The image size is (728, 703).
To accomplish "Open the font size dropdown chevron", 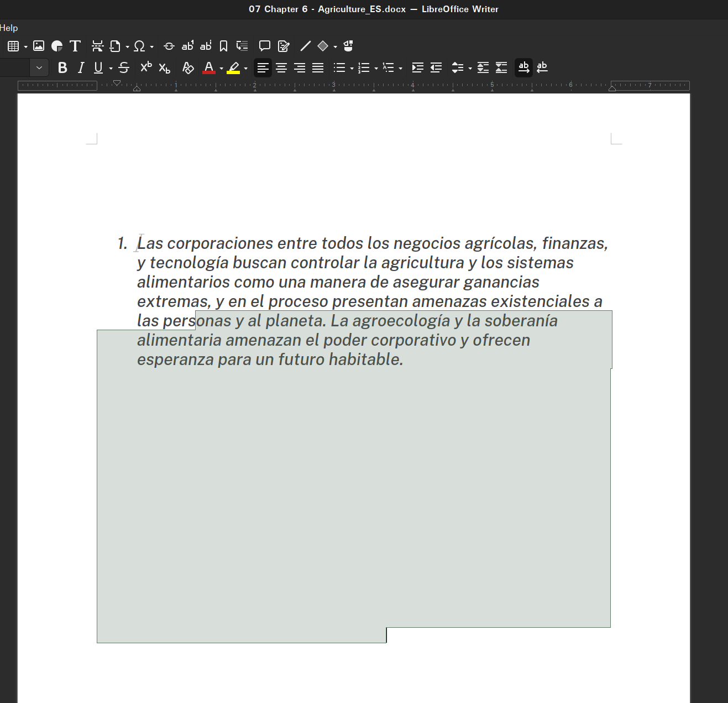I will pyautogui.click(x=39, y=67).
